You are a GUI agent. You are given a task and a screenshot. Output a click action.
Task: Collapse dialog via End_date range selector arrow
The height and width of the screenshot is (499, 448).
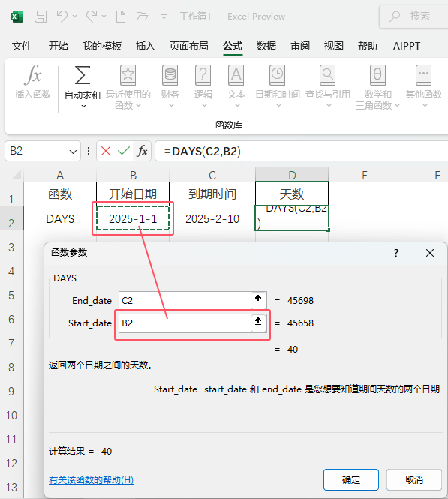point(258,299)
